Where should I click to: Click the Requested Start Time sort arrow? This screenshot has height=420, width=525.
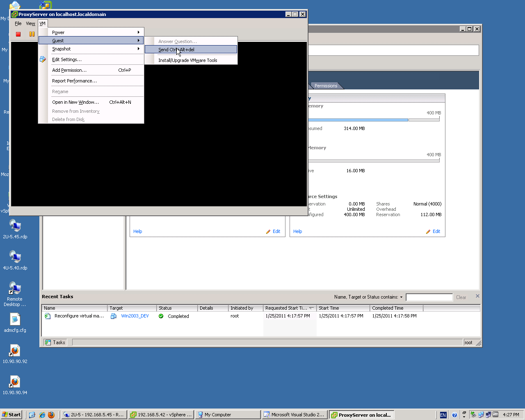click(311, 308)
